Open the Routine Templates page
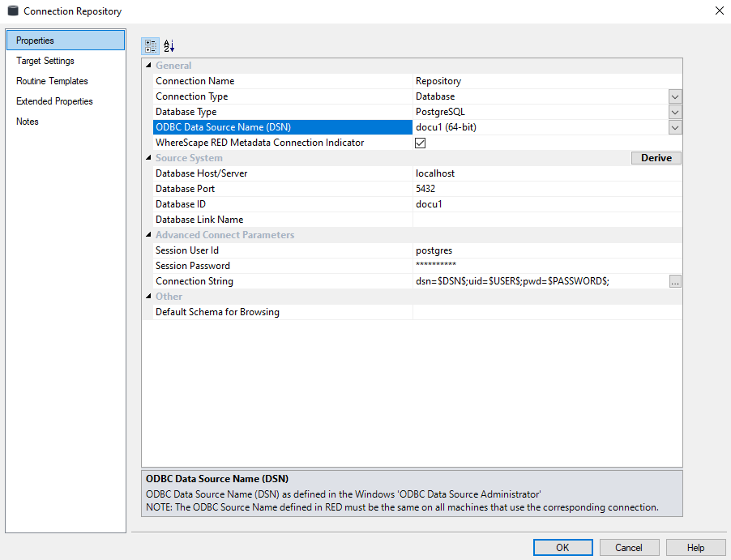This screenshot has width=731, height=560. (x=52, y=81)
